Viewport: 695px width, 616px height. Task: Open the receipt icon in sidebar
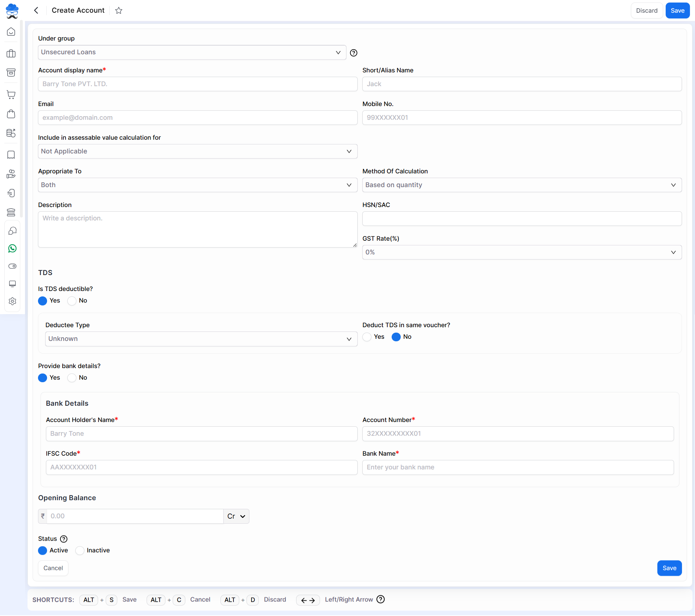point(11,155)
